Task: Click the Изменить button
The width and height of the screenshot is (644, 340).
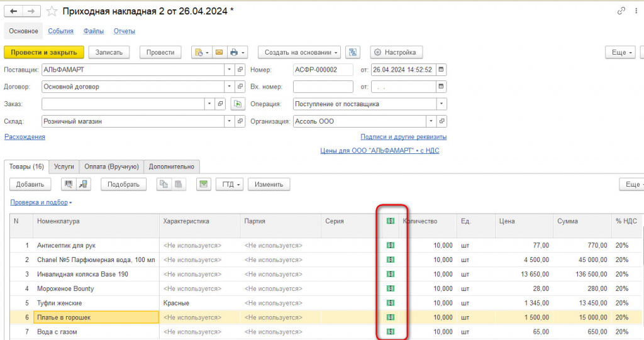Action: click(269, 184)
